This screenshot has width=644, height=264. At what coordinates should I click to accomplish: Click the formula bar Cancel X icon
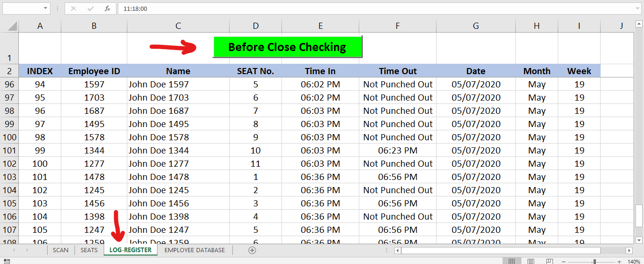pos(74,9)
